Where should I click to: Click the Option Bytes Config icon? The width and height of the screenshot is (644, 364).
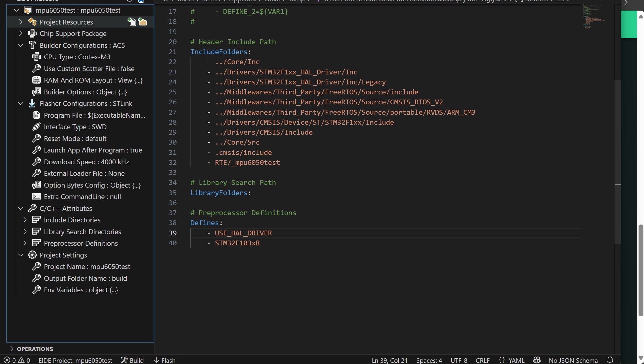point(37,185)
